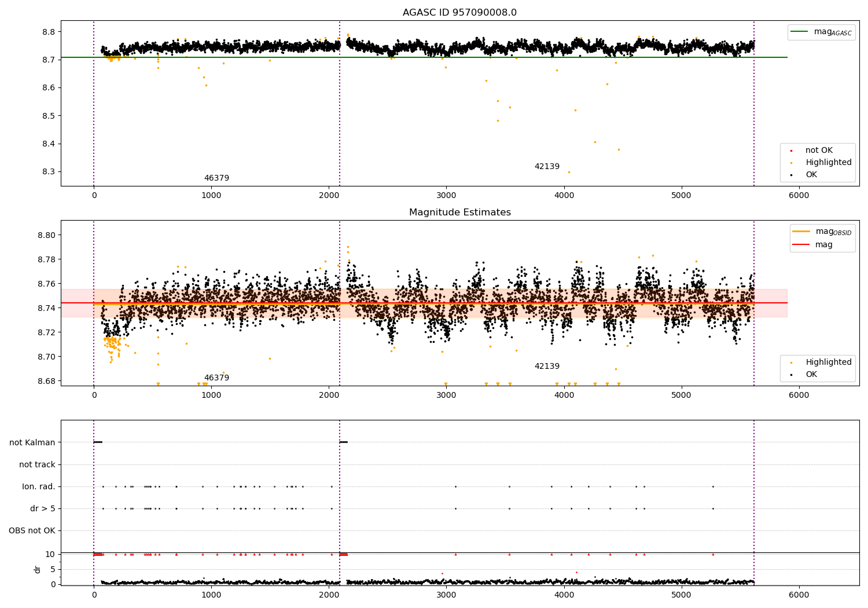Click the 42139 label in the top plot
This screenshot has width=868, height=608.
(547, 167)
